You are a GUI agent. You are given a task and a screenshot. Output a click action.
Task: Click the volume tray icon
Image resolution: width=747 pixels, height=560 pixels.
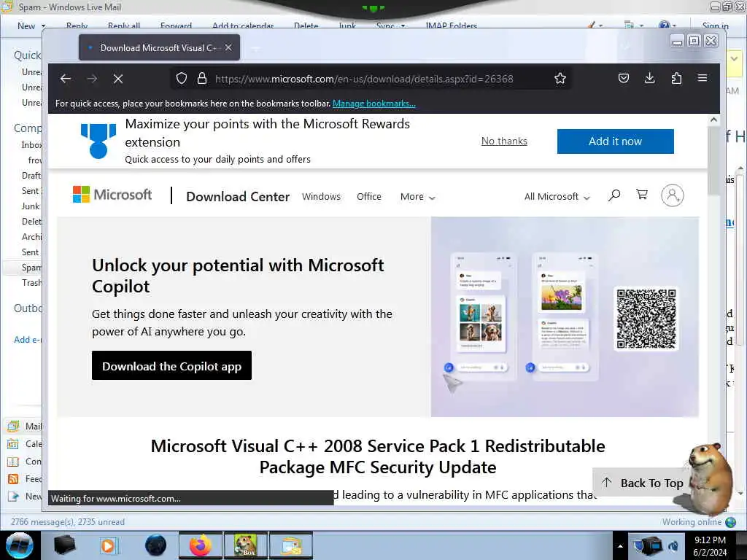pyautogui.click(x=673, y=545)
